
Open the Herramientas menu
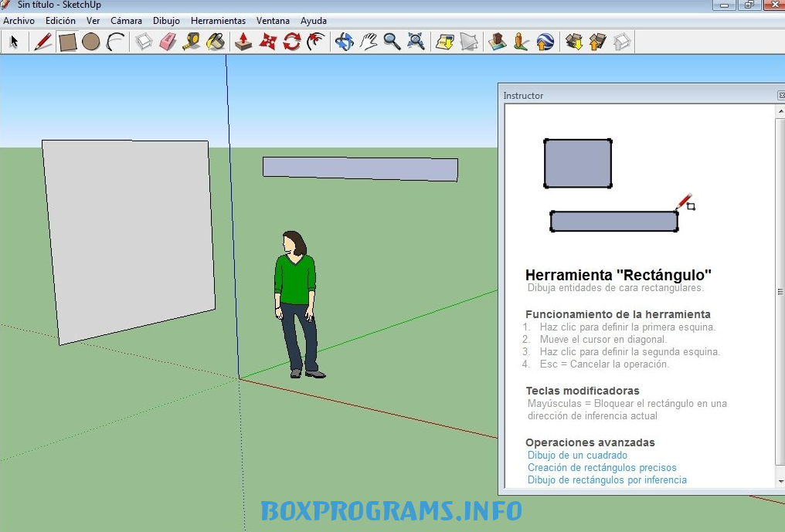coord(218,21)
